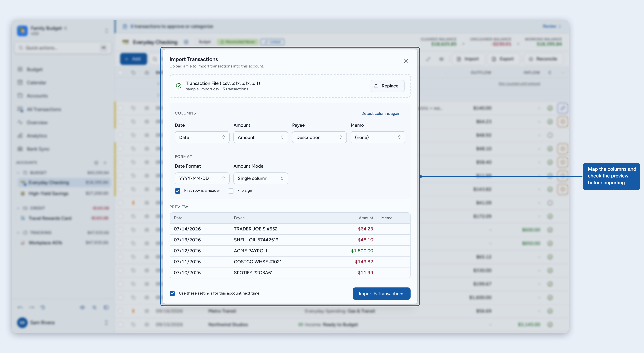Uncheck First row is a header
This screenshot has width=644, height=353.
pyautogui.click(x=177, y=191)
